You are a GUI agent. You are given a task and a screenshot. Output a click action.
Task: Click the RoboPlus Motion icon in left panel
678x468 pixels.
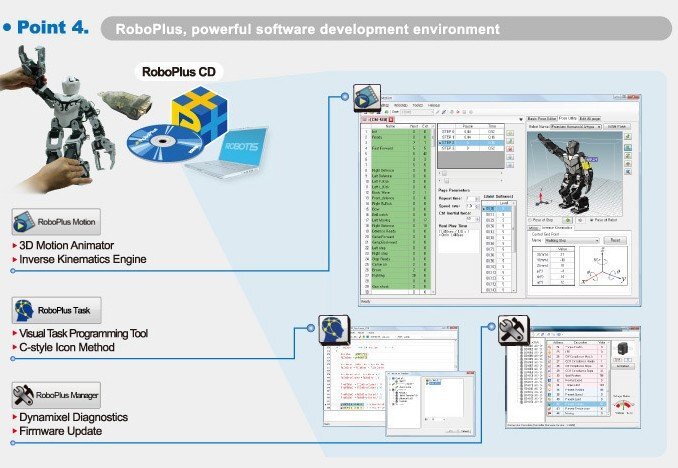pyautogui.click(x=25, y=222)
